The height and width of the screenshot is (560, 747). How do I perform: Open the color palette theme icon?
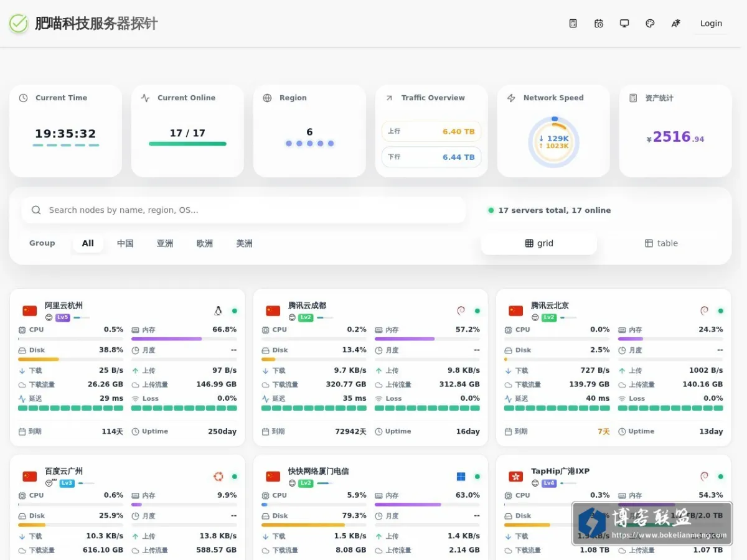pyautogui.click(x=650, y=24)
